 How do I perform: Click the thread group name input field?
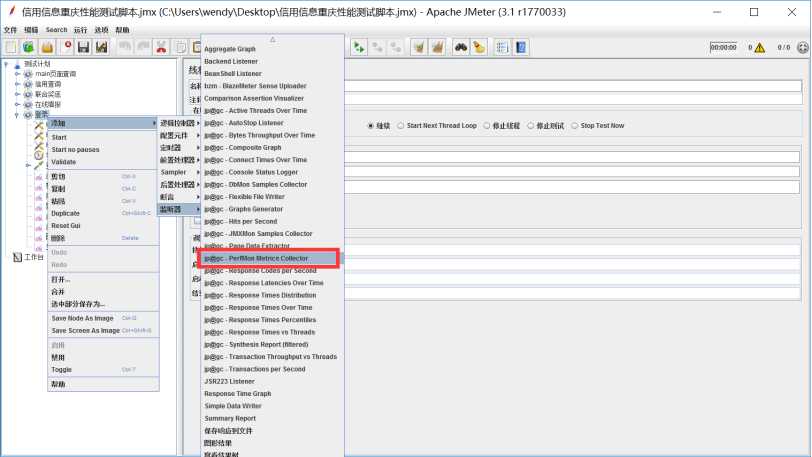573,86
